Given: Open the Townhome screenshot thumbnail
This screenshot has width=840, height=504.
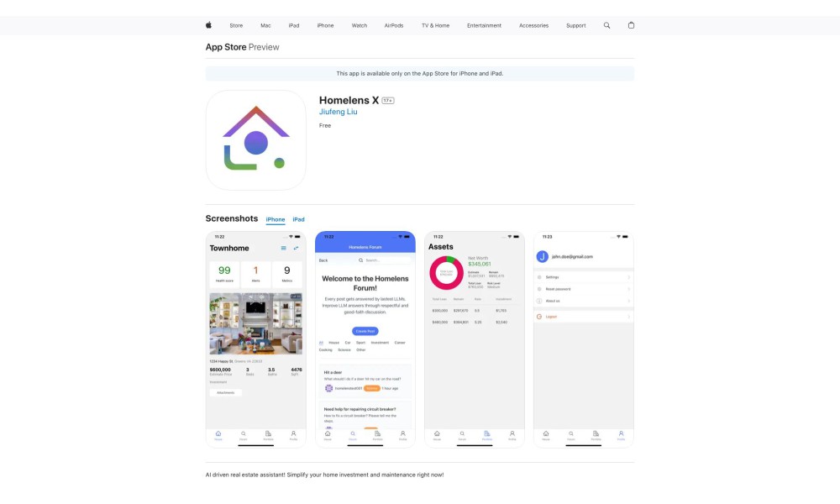Looking at the screenshot, I should pos(256,339).
